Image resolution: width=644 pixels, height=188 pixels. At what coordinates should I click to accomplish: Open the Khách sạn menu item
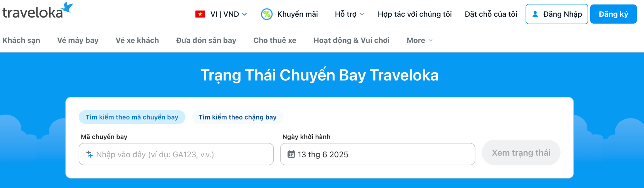click(21, 40)
